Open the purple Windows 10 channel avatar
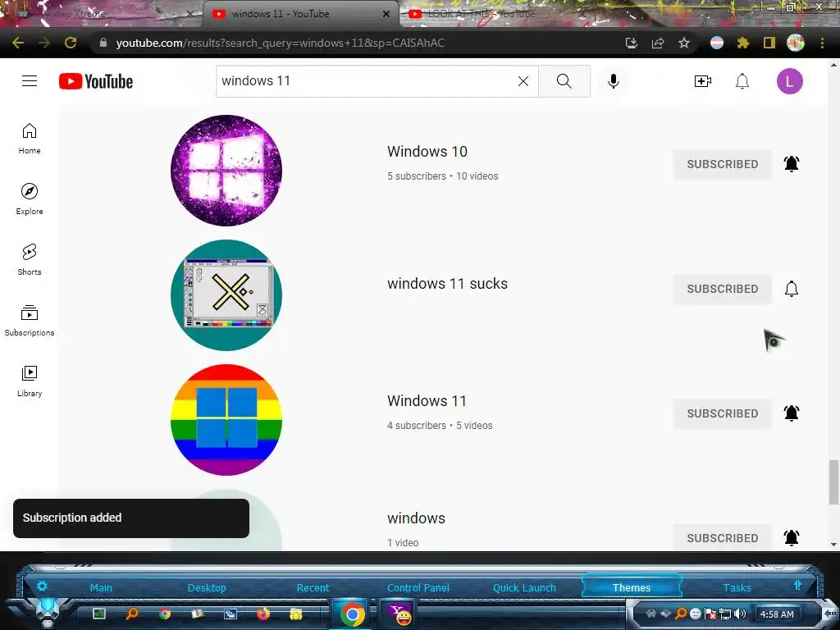 (226, 171)
